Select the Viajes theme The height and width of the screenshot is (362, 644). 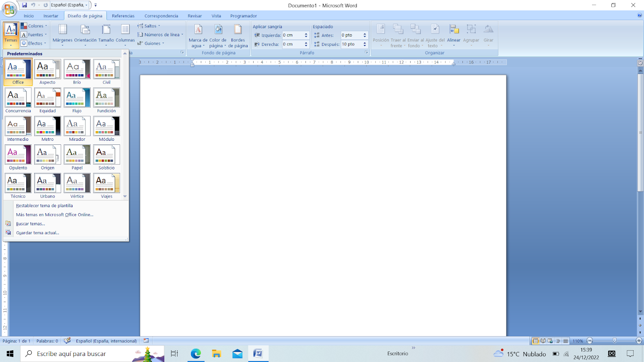107,186
